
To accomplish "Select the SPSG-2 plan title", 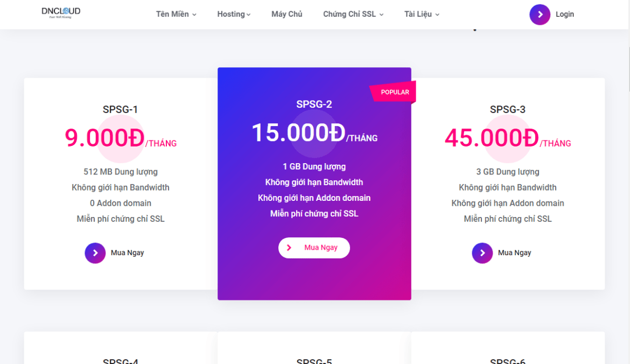I will coord(314,104).
